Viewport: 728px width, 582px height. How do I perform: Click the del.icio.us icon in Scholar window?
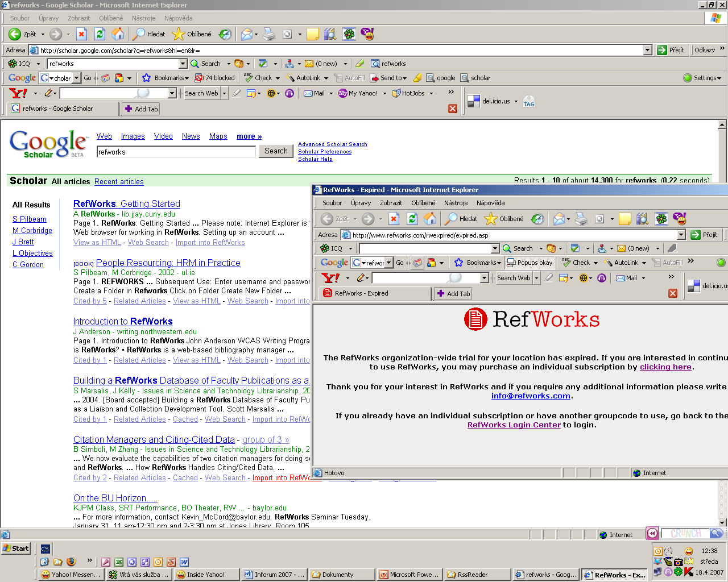point(474,101)
